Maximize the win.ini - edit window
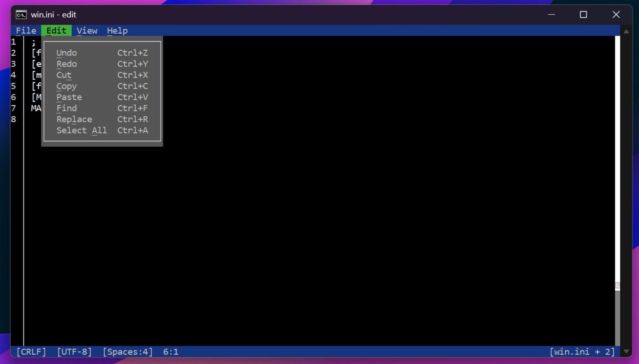The image size is (639, 364). point(583,14)
